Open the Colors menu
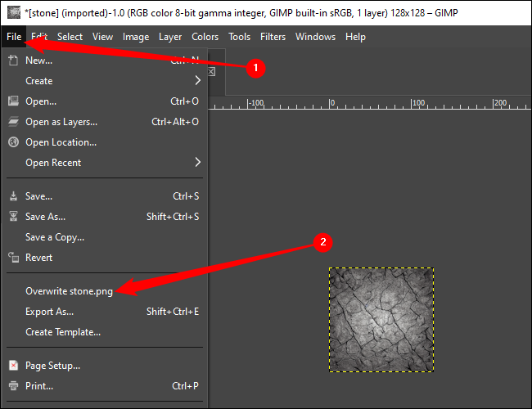Screen dimensions: 532x409 (205, 37)
